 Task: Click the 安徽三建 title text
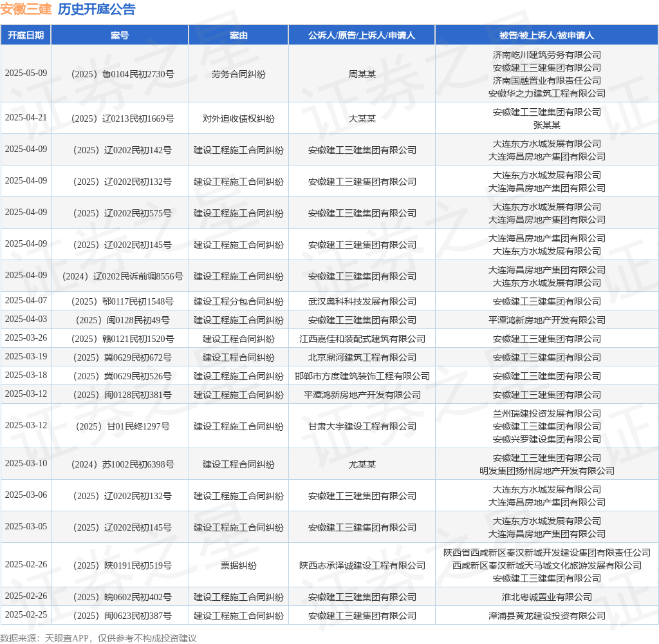pyautogui.click(x=26, y=9)
